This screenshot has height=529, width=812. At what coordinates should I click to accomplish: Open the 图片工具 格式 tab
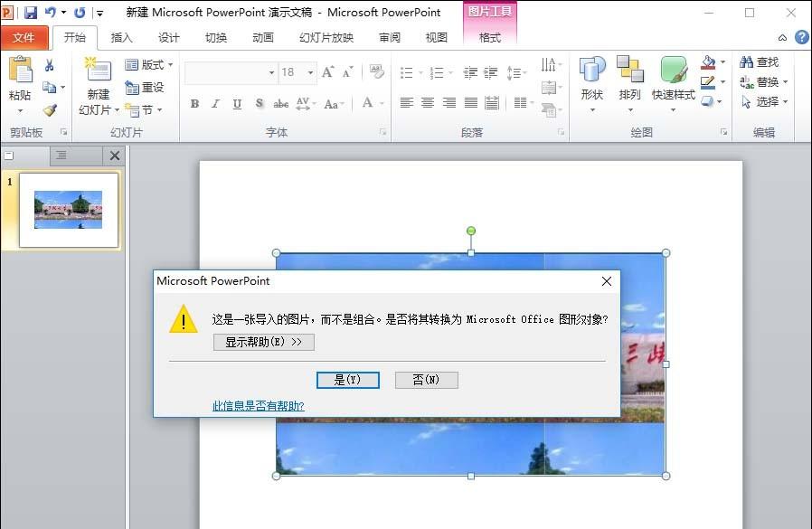[489, 38]
